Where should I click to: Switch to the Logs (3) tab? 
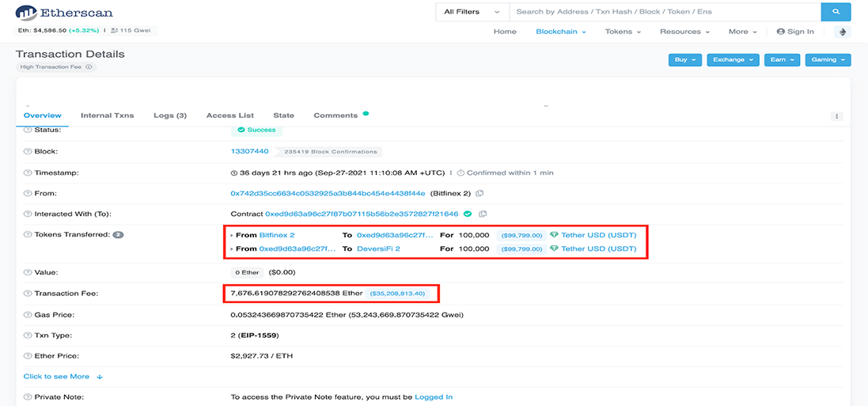[170, 116]
